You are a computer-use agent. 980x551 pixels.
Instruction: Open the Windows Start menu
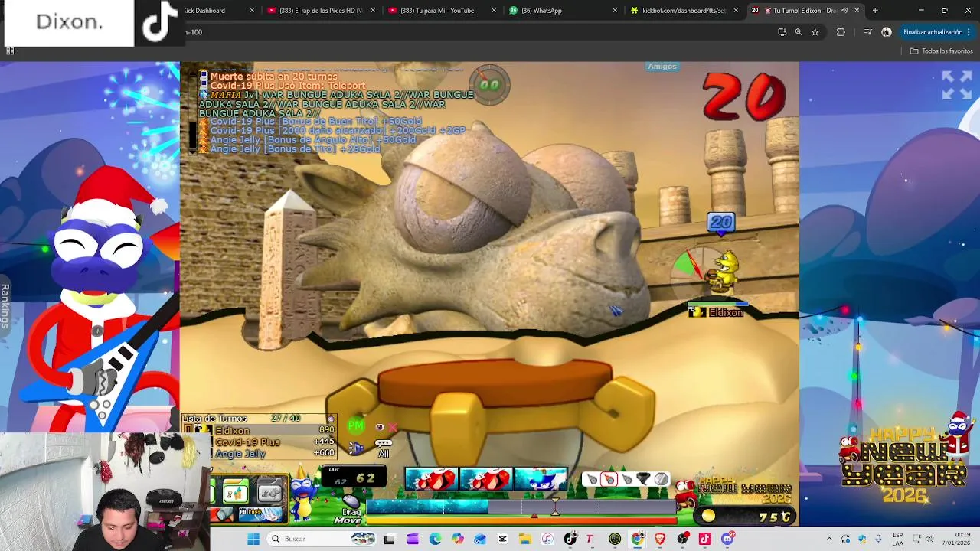[253, 540]
